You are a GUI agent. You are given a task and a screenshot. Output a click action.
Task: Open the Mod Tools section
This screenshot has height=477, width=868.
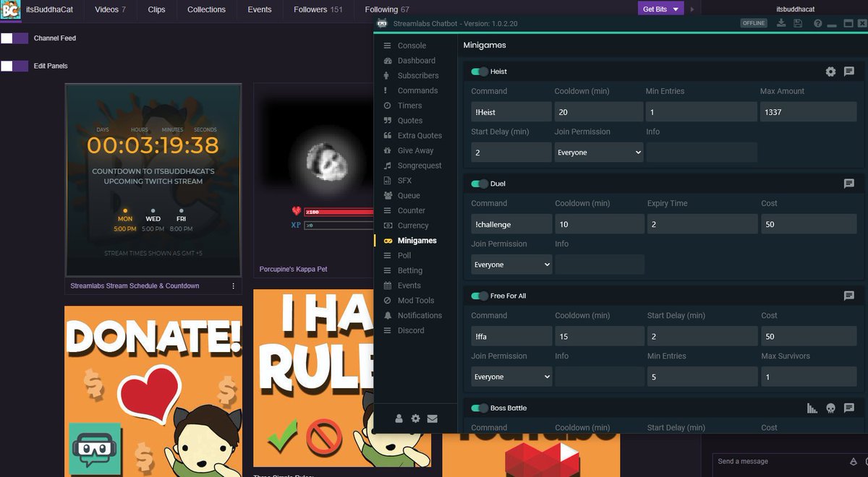click(x=416, y=301)
